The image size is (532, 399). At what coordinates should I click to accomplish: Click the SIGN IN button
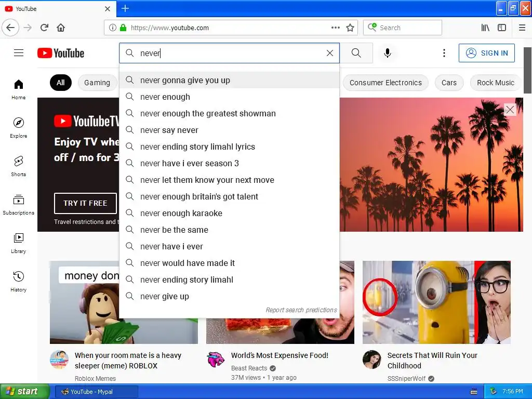(486, 53)
